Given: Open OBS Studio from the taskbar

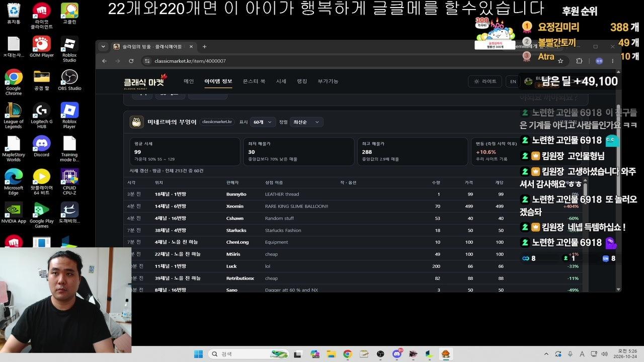Looking at the screenshot, I should (380, 354).
